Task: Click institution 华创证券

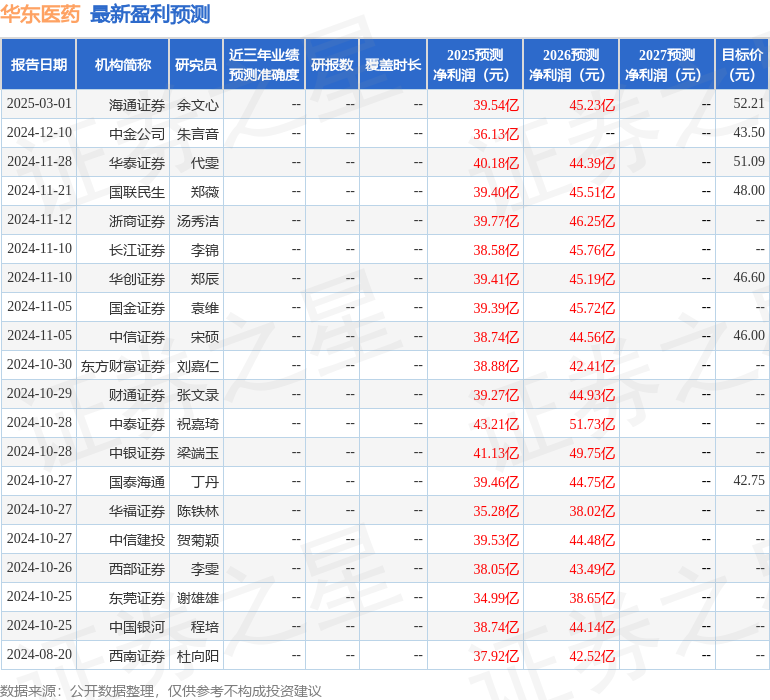Action: point(137,279)
